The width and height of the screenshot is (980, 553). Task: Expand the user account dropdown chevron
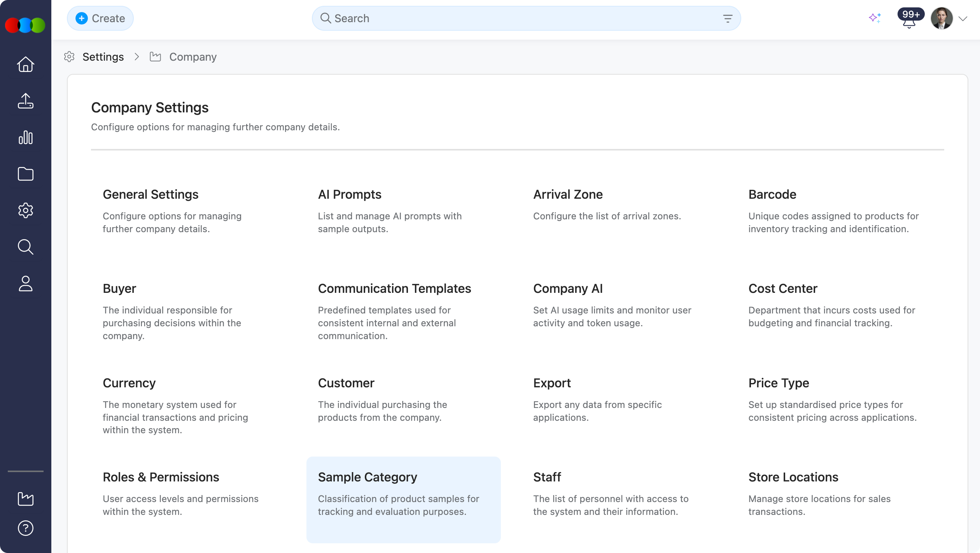coord(963,19)
